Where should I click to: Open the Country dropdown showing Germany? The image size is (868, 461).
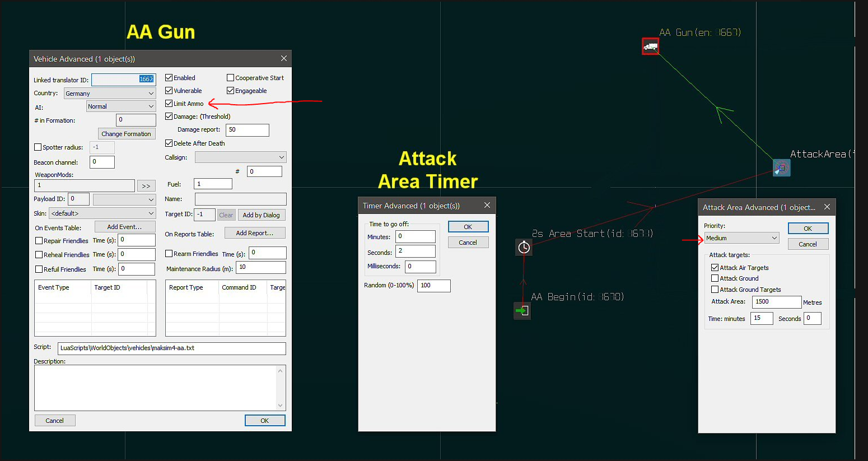point(110,94)
